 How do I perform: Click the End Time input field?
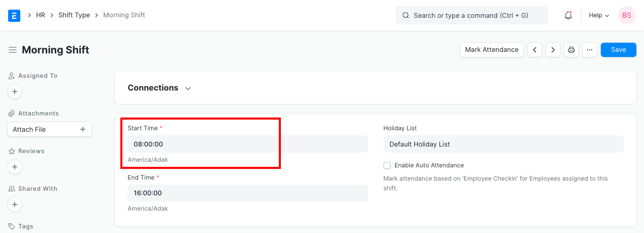pos(247,193)
